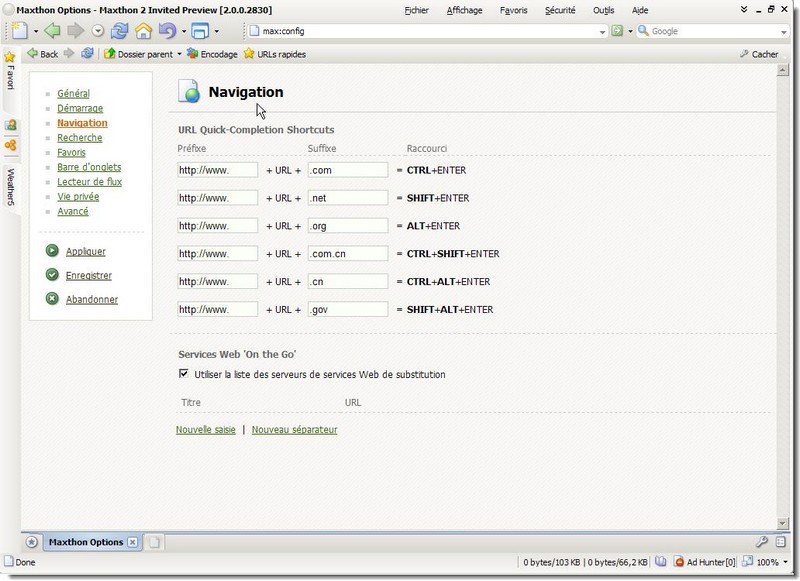The height and width of the screenshot is (581, 800).
Task: Click the Google search field
Action: (714, 31)
